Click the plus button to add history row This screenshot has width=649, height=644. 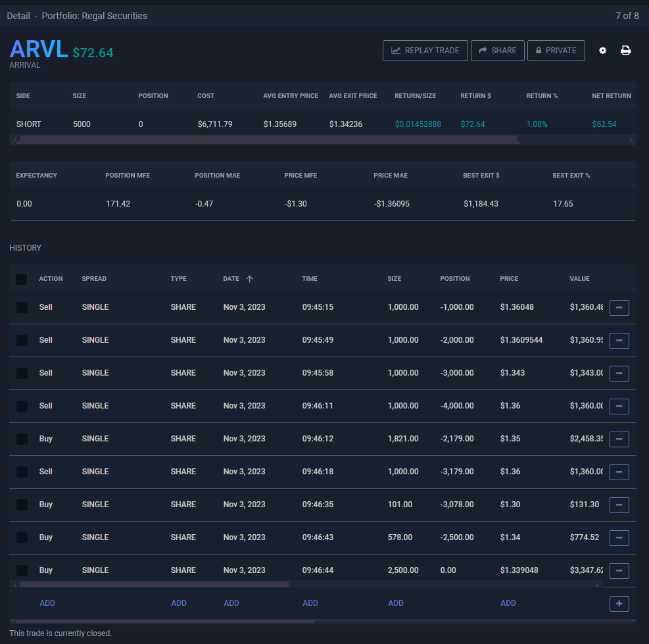pos(619,603)
